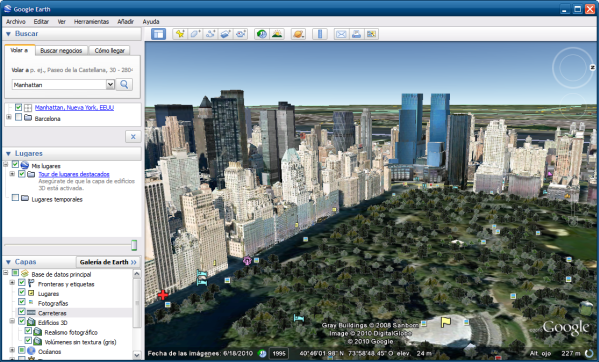The image size is (599, 362).
Task: Check the Barcelona folder checkbox
Action: (x=18, y=118)
